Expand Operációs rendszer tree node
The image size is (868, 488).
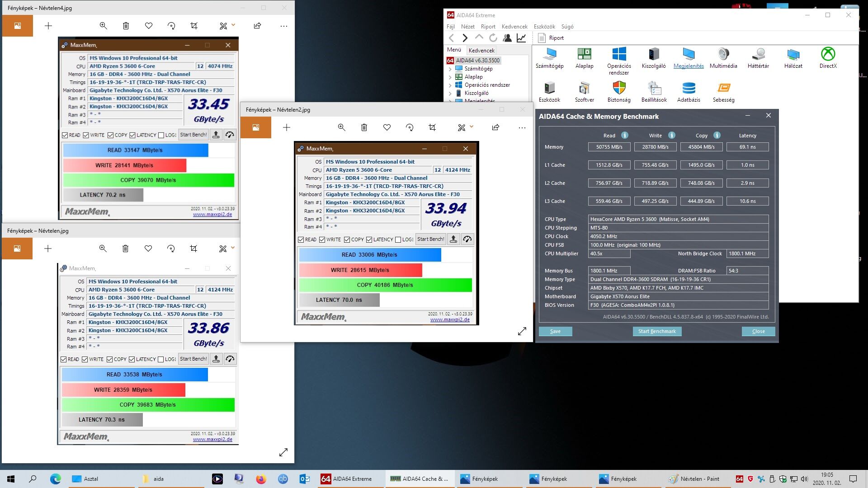tap(450, 85)
